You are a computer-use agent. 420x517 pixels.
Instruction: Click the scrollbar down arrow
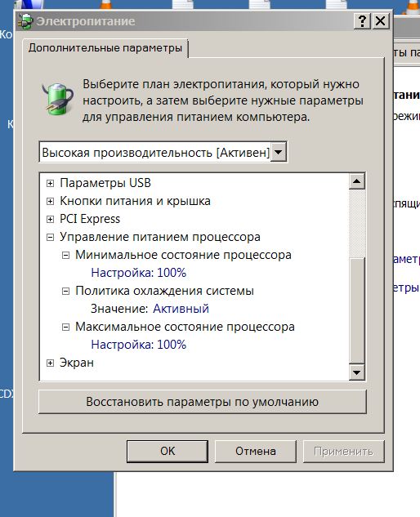tap(356, 372)
